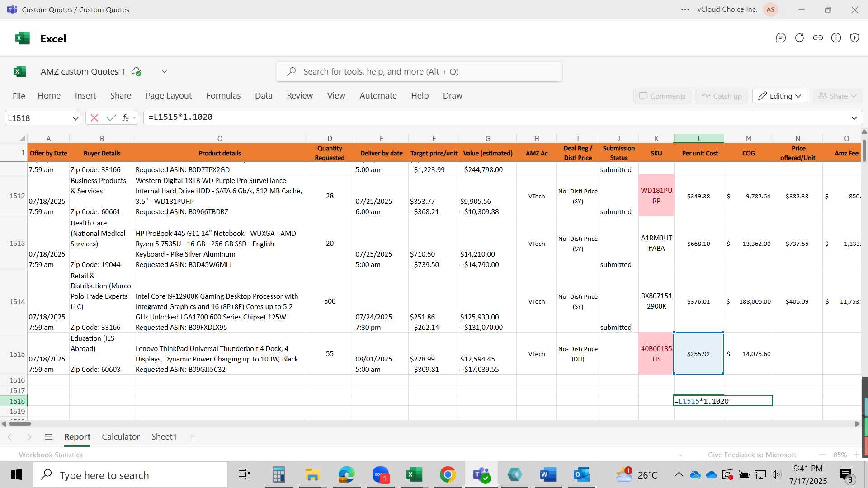Zoom out with the minus button
Viewport: 868px width, 488px height.
(822, 455)
